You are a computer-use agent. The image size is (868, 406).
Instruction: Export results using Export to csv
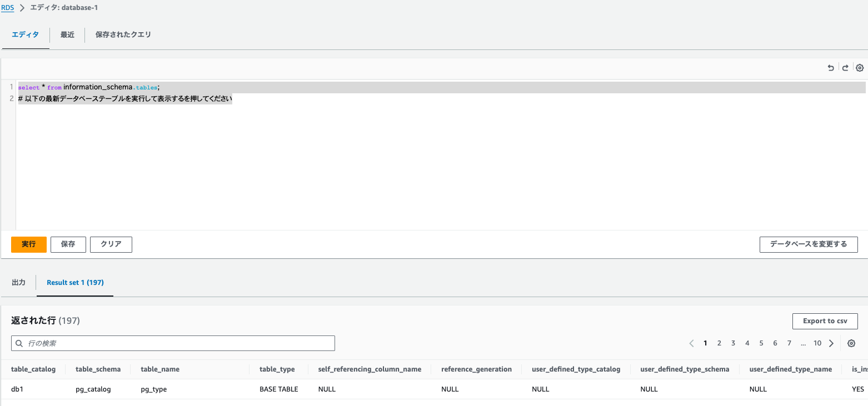[825, 321]
